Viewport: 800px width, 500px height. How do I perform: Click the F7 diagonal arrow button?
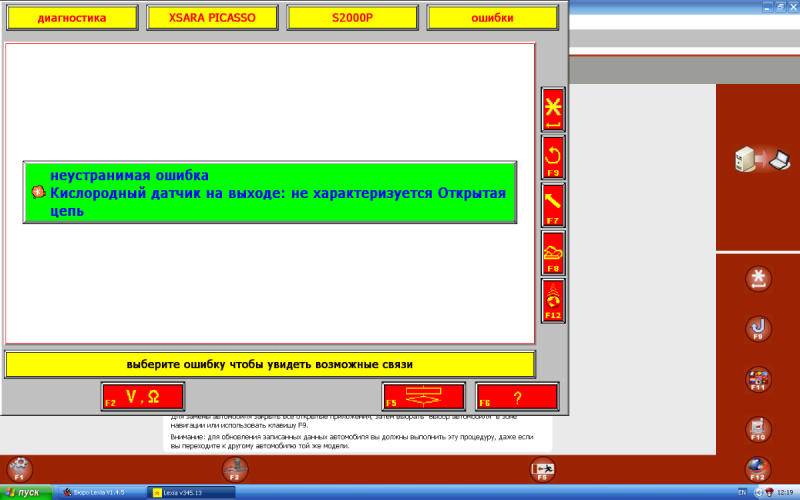pos(553,205)
